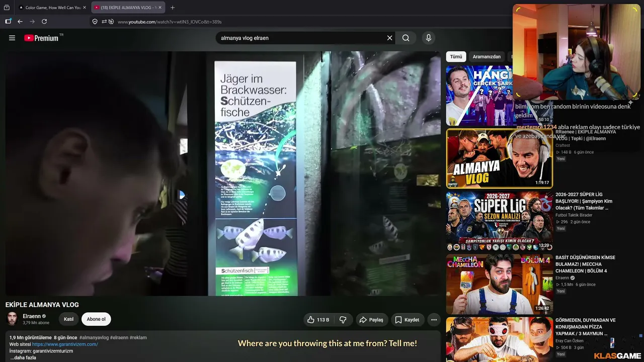
Task: Save the video with Kaydet
Action: click(407, 320)
